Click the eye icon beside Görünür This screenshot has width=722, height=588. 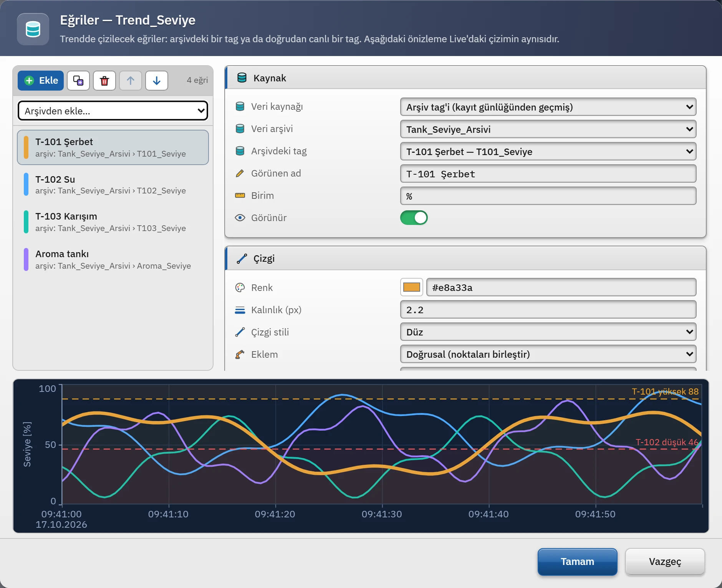click(x=240, y=218)
